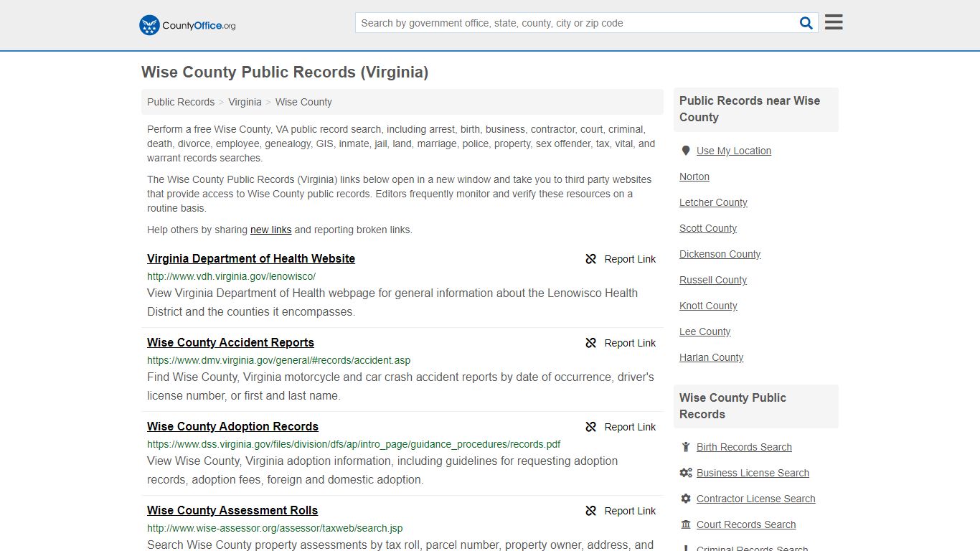Open Harlan County link
The image size is (980, 551).
point(711,357)
